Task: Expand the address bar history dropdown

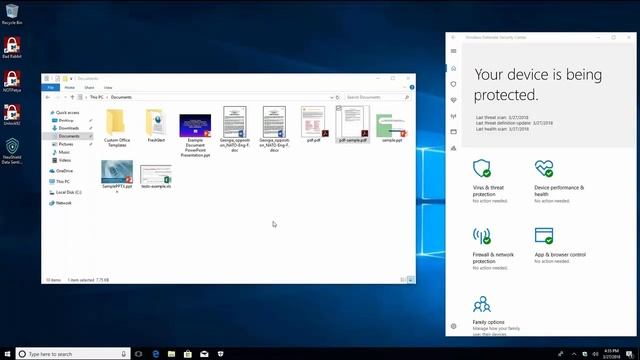Action: coord(331,97)
